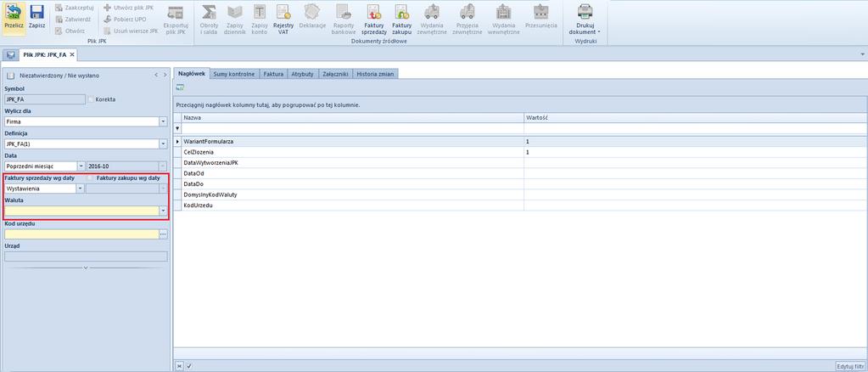Open the document tabs list arrow
The height and width of the screenshot is (372, 868).
pos(864,55)
